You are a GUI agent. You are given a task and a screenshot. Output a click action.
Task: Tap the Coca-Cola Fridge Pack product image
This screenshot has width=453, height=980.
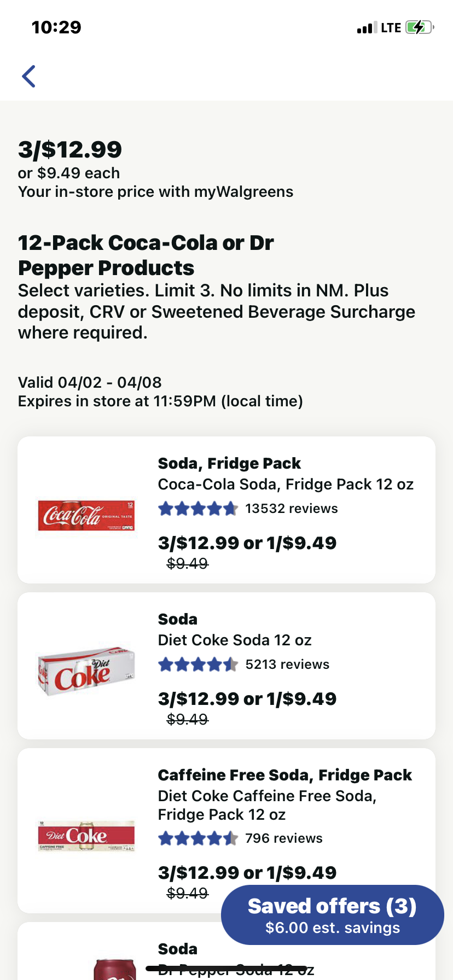pos(86,515)
